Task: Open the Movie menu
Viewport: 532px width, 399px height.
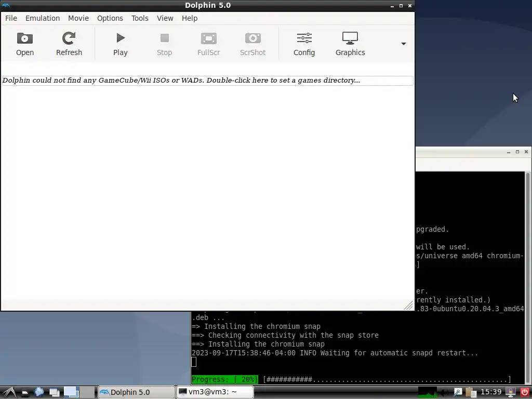Action: coord(78,18)
